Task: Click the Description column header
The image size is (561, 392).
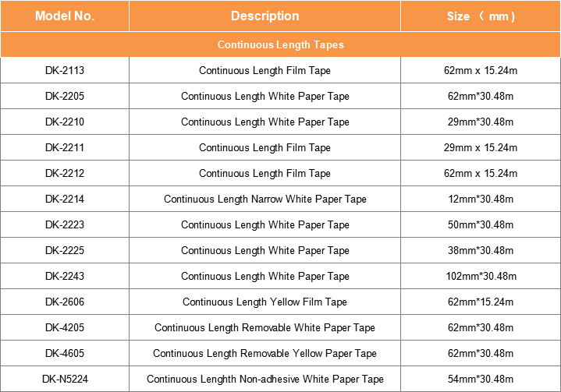Action: click(265, 16)
